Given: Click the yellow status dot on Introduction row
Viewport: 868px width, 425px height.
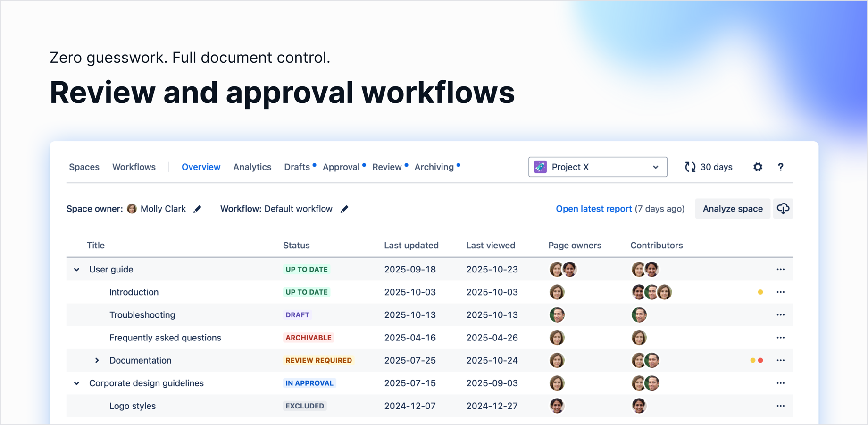Looking at the screenshot, I should coord(760,292).
